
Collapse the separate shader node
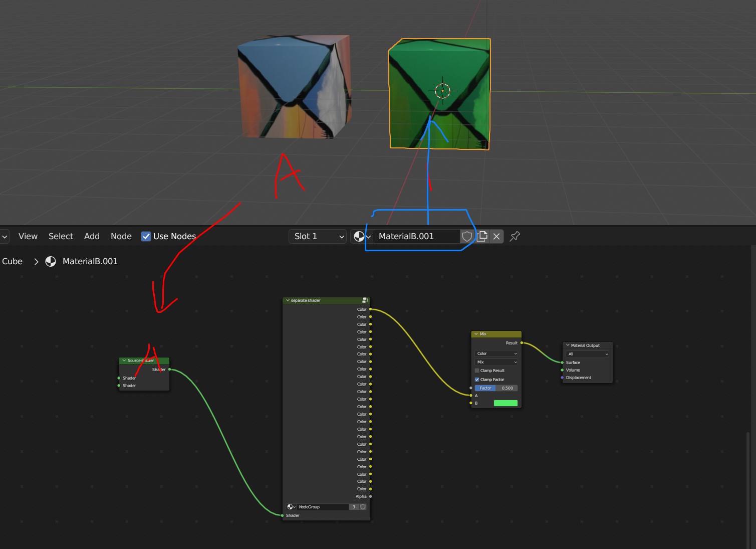coord(288,300)
